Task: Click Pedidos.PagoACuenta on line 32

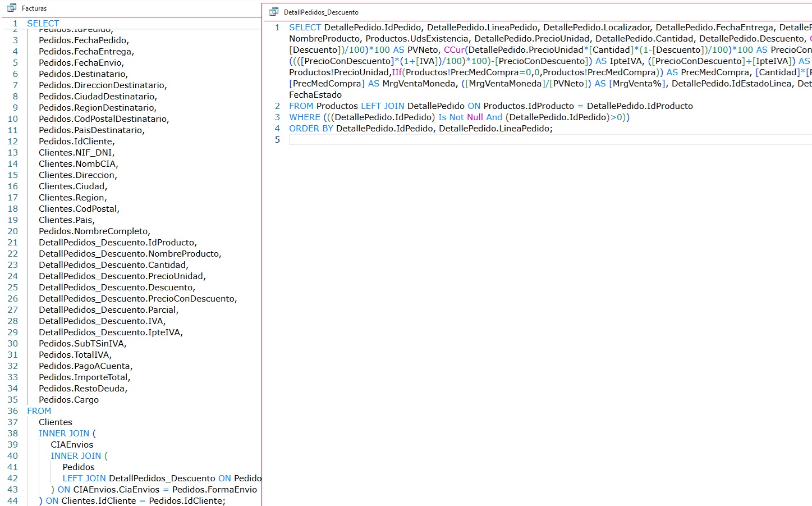Action: 86,366
